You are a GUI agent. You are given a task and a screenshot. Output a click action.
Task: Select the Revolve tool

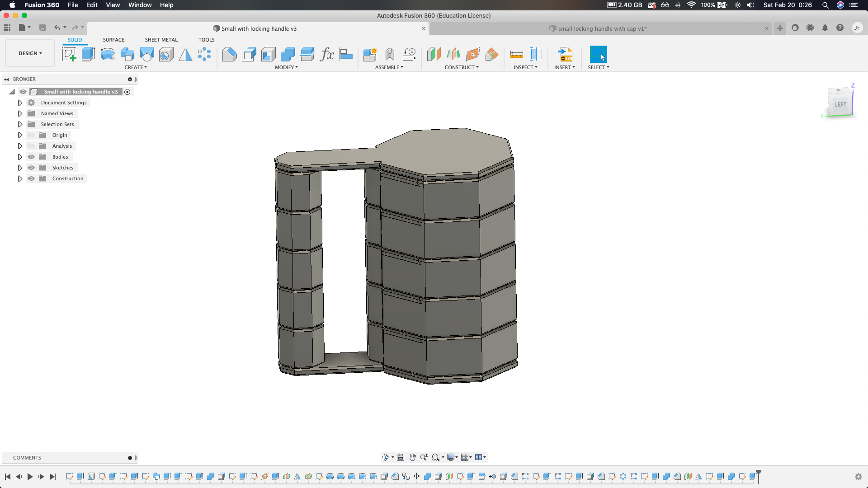pyautogui.click(x=108, y=54)
